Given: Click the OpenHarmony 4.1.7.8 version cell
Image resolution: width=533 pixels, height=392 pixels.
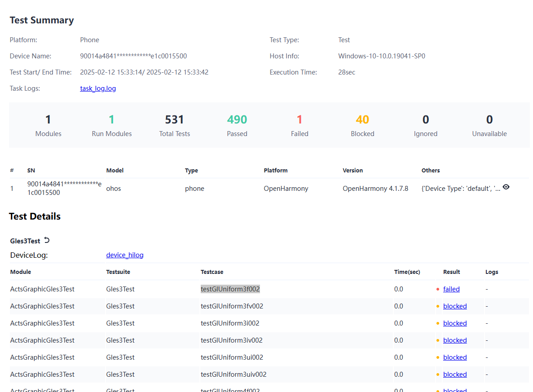Looking at the screenshot, I should point(375,188).
